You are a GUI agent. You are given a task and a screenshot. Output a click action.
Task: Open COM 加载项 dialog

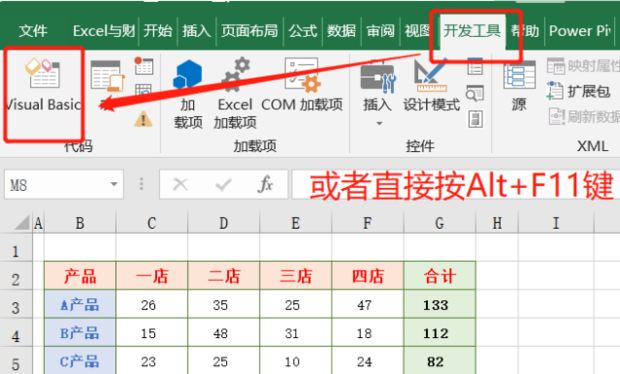(302, 84)
